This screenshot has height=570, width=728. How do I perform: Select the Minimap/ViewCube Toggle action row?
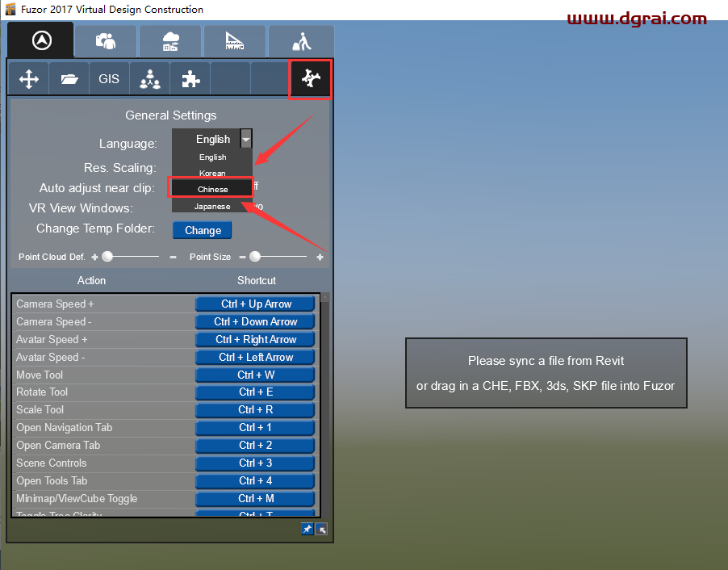pyautogui.click(x=103, y=498)
